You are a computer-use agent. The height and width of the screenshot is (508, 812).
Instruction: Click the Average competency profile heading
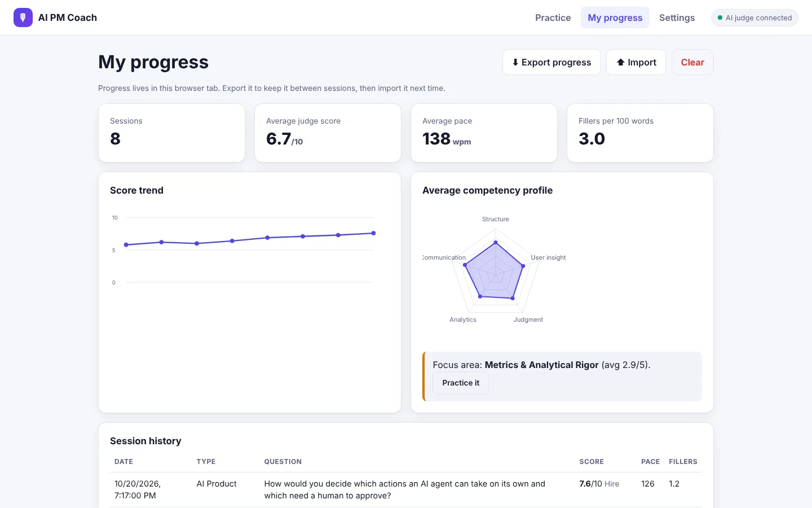[x=487, y=190]
